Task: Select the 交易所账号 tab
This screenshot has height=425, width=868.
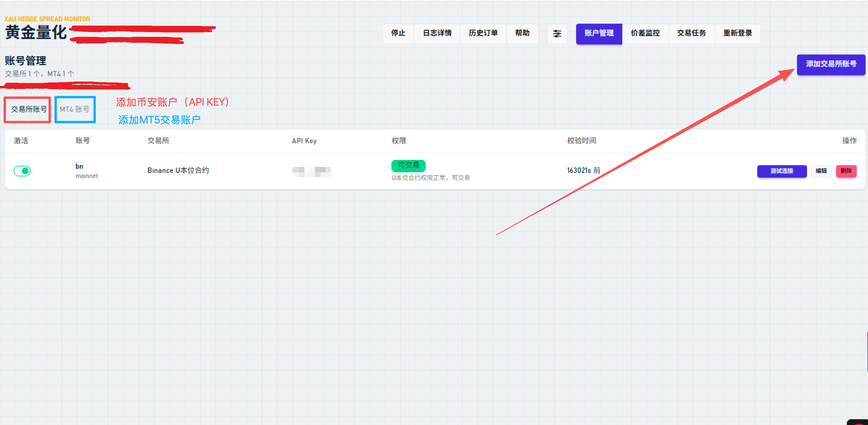Action: 29,110
